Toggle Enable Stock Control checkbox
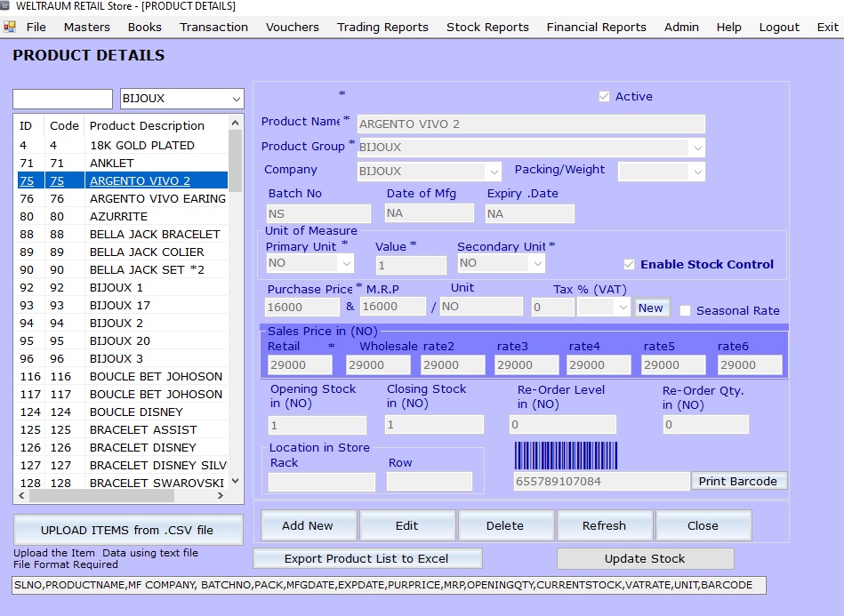Screen dimensions: 844x616 point(629,264)
